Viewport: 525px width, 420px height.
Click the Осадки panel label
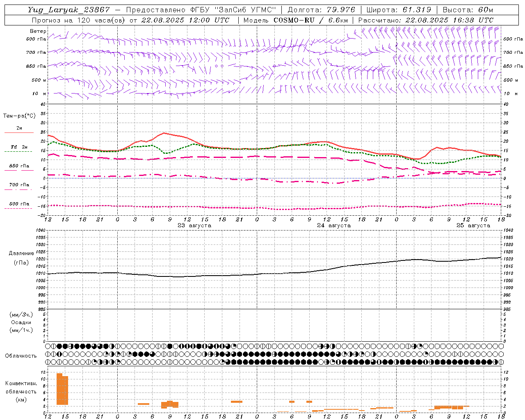(22, 322)
